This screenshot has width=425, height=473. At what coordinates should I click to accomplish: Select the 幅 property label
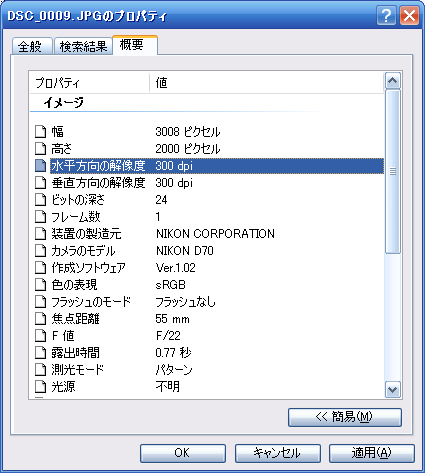click(x=57, y=132)
